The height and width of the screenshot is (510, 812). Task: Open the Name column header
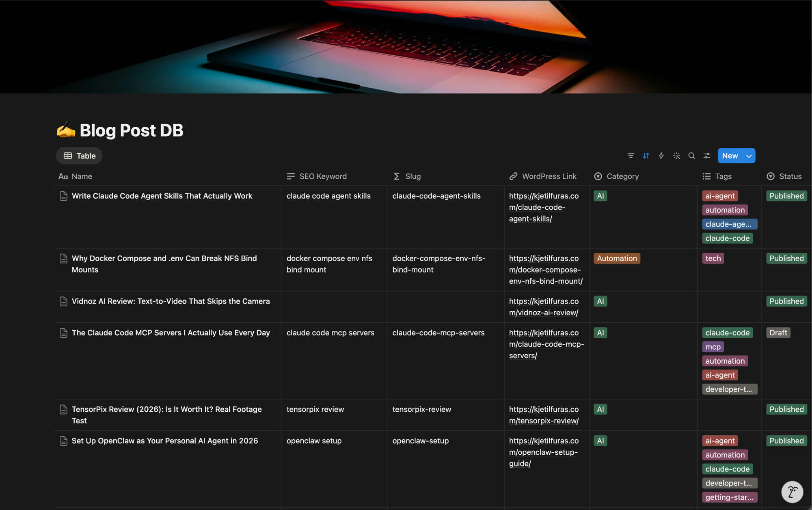(x=76, y=176)
